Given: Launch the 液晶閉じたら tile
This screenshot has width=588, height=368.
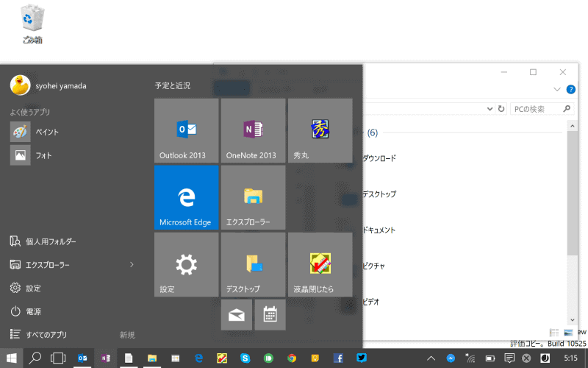Looking at the screenshot, I should (320, 264).
